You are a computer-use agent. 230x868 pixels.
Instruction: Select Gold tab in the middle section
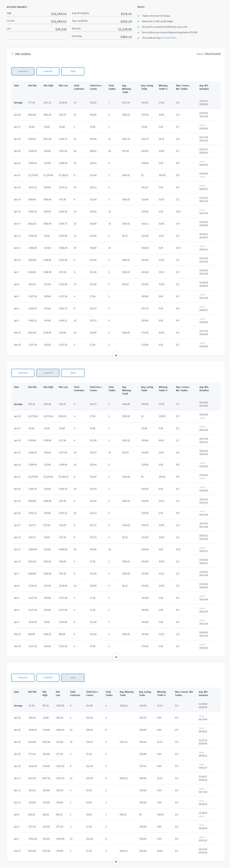coord(73,373)
